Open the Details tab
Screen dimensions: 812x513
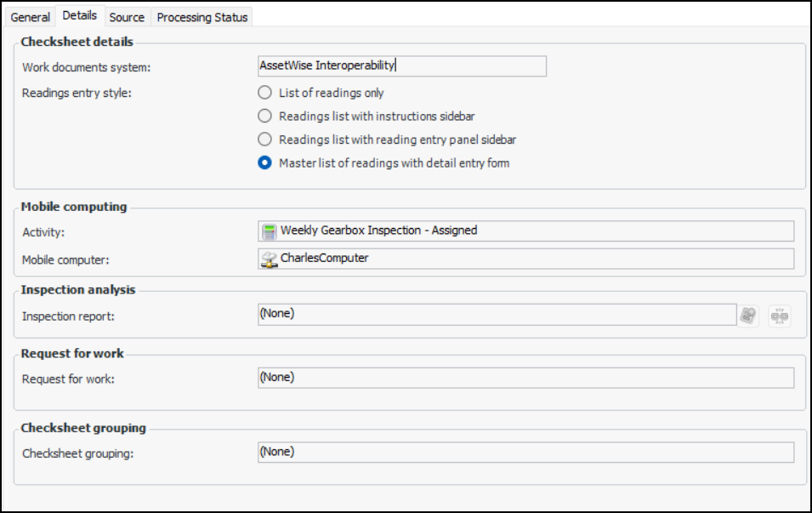coord(79,16)
